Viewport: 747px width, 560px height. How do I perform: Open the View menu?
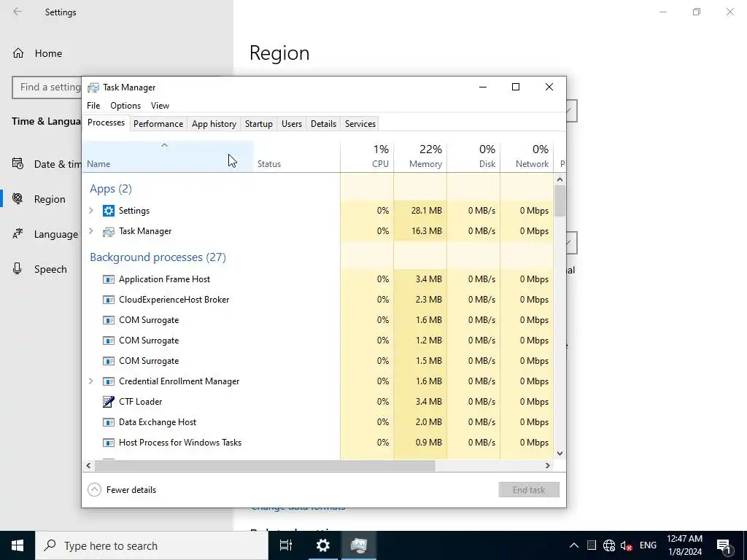pos(160,106)
